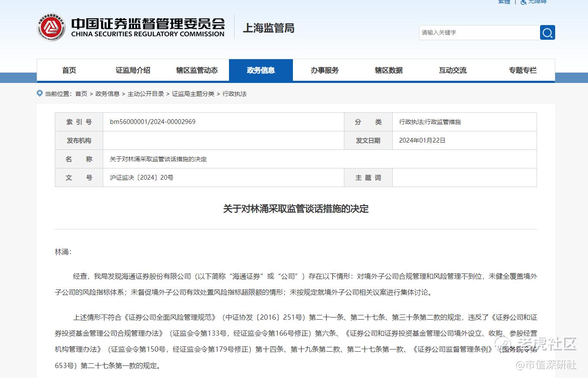Click the location pin icon before 当前位置

tap(40, 93)
